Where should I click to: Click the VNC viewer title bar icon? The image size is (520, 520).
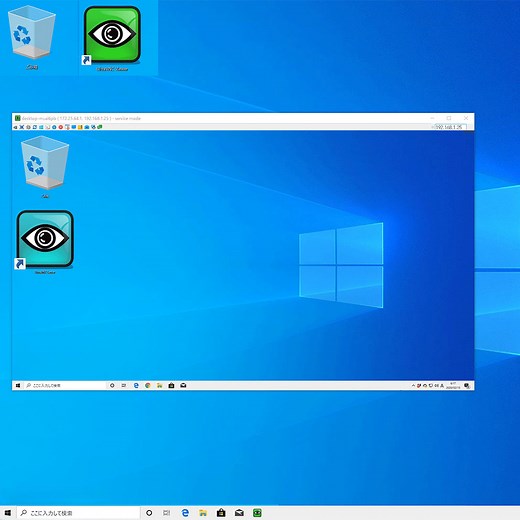pyautogui.click(x=18, y=118)
